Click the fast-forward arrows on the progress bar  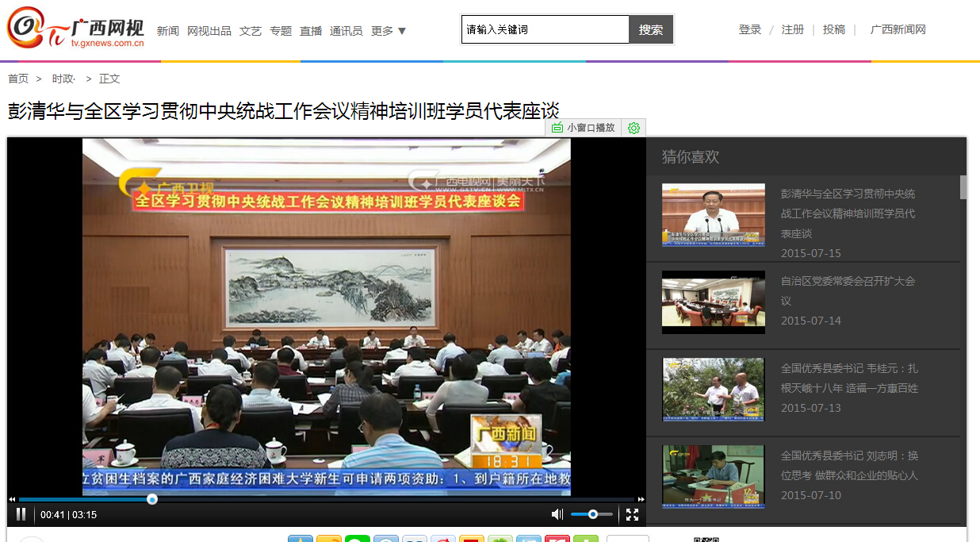click(641, 499)
